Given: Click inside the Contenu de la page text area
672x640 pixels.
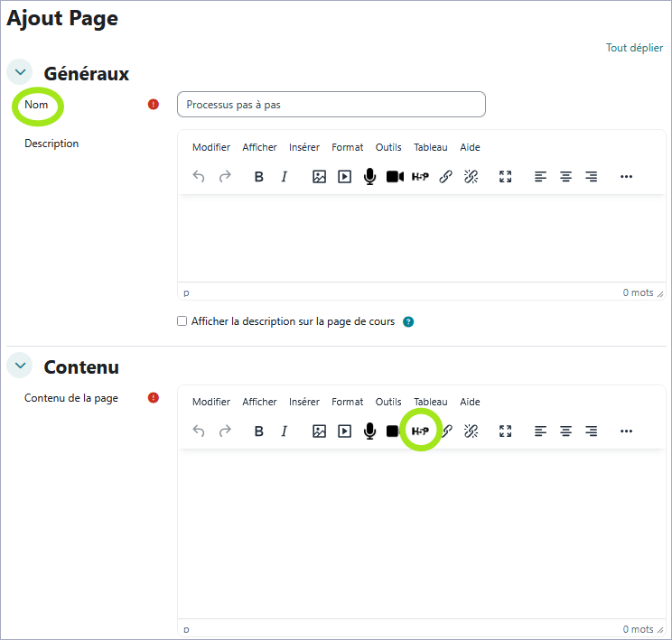Looking at the screenshot, I should [421, 533].
